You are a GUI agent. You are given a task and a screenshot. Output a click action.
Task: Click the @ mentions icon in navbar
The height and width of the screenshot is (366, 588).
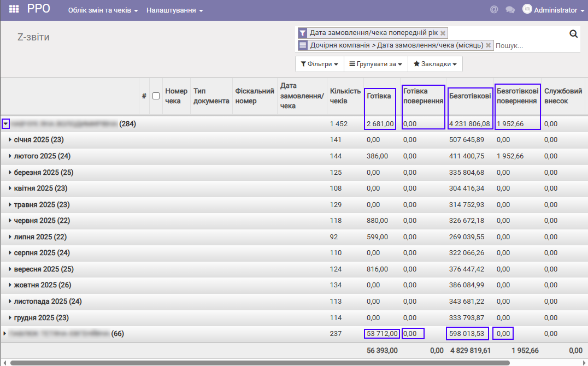[x=494, y=10]
